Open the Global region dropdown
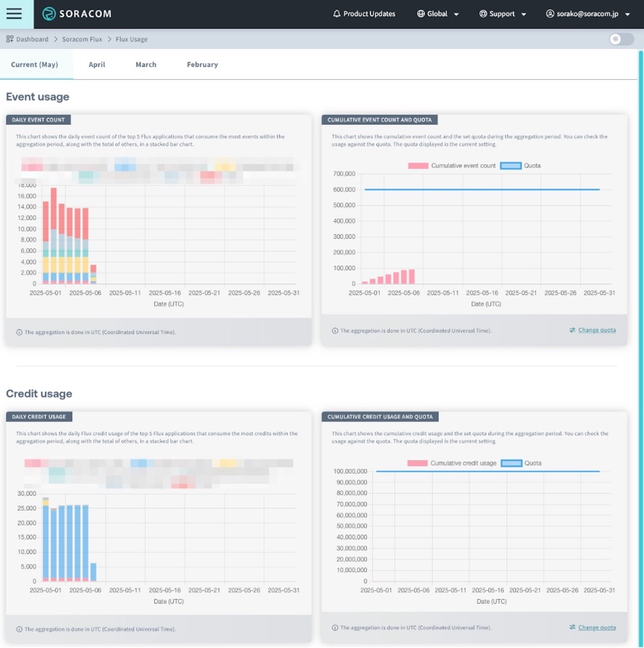The width and height of the screenshot is (644, 648). (455, 14)
